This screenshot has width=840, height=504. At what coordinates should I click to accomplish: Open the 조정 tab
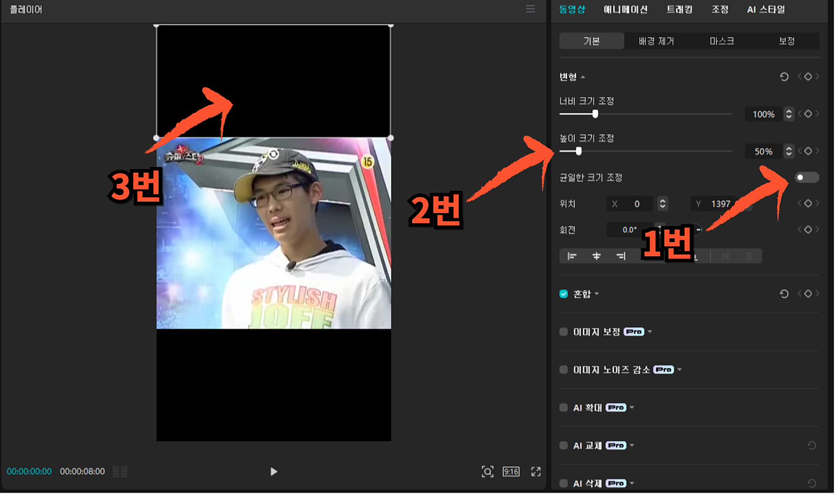pyautogui.click(x=720, y=9)
